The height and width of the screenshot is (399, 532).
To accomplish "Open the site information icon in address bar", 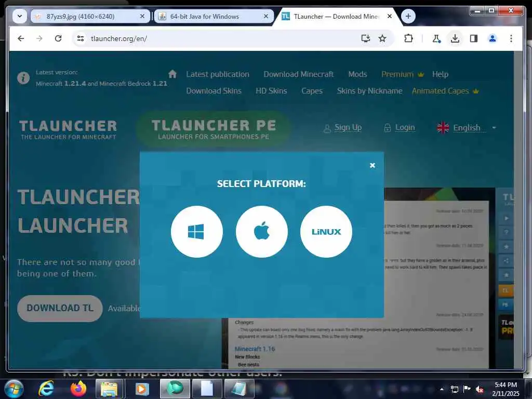I will click(x=81, y=38).
